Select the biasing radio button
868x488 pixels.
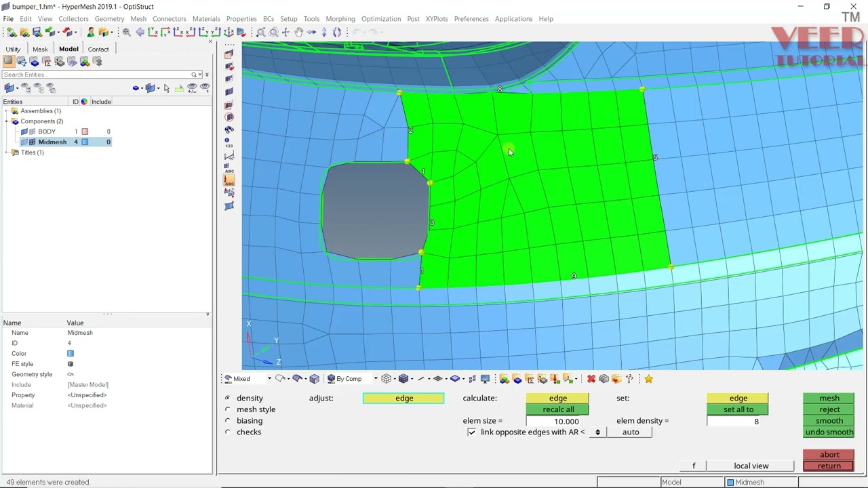coord(228,421)
